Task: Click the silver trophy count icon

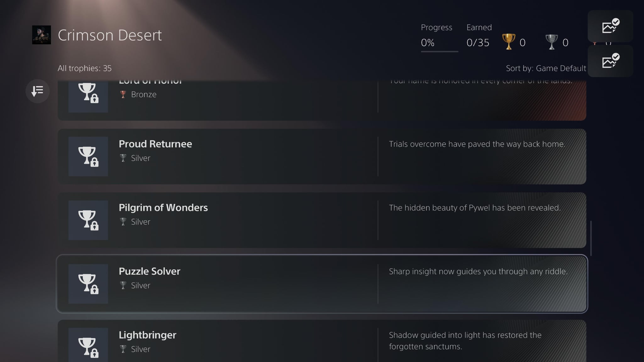Action: pos(551,42)
